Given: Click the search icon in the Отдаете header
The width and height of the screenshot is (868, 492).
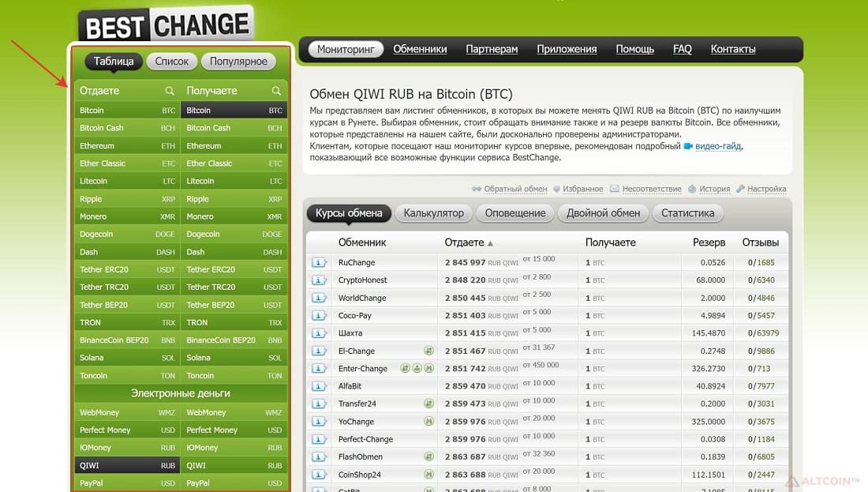Looking at the screenshot, I should (170, 90).
